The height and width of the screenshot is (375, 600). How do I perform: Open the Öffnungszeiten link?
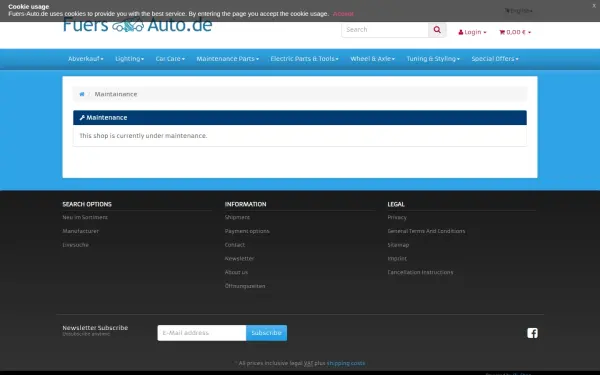[x=245, y=286]
